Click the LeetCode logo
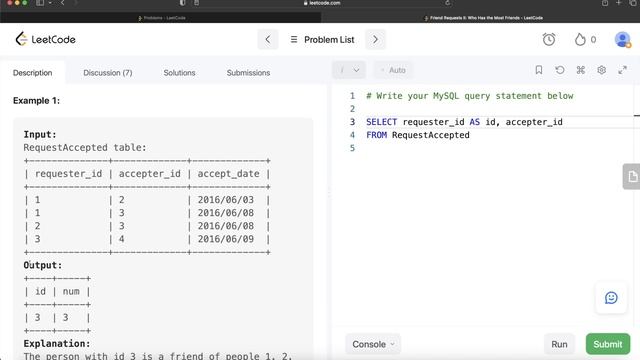The image size is (640, 360). click(45, 39)
